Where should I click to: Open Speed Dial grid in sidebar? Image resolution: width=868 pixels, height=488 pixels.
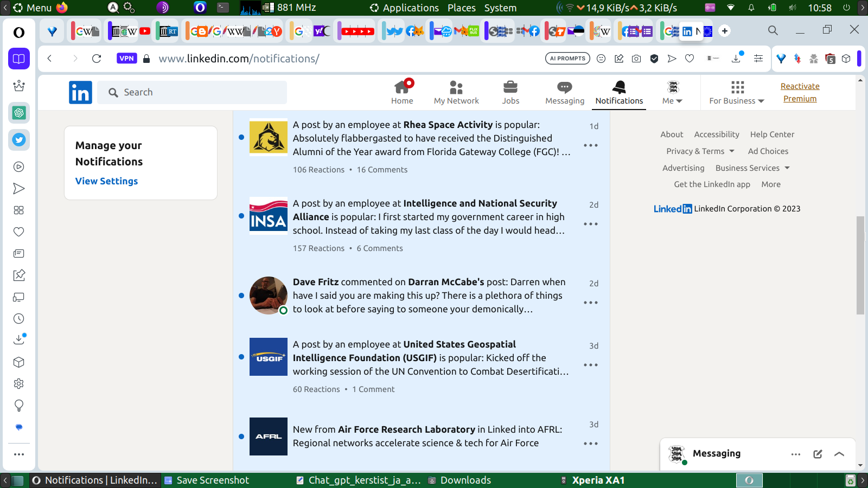tap(19, 210)
